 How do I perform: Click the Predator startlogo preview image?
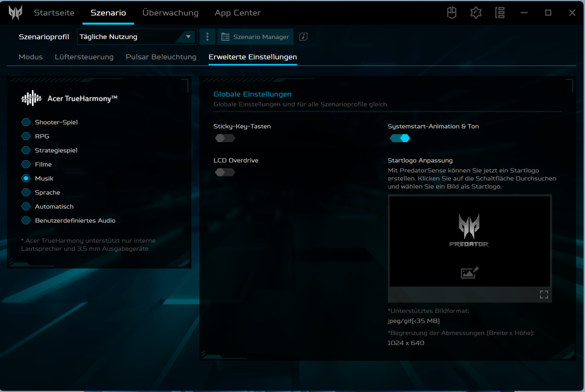click(469, 241)
